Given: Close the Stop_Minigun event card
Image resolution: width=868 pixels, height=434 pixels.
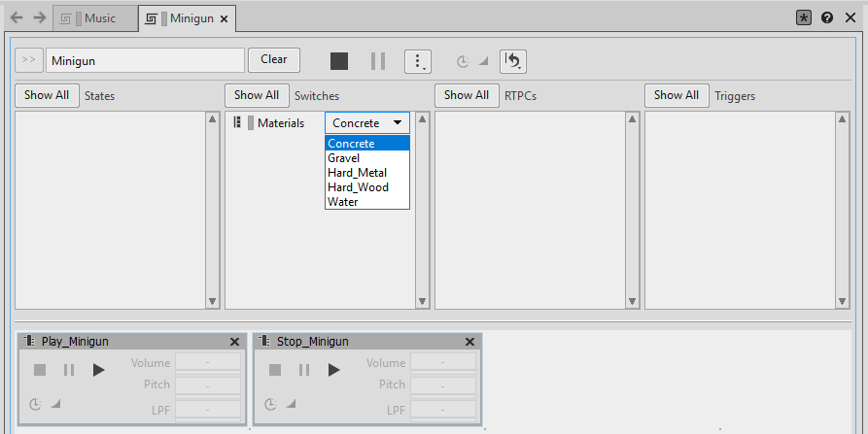Looking at the screenshot, I should (470, 342).
